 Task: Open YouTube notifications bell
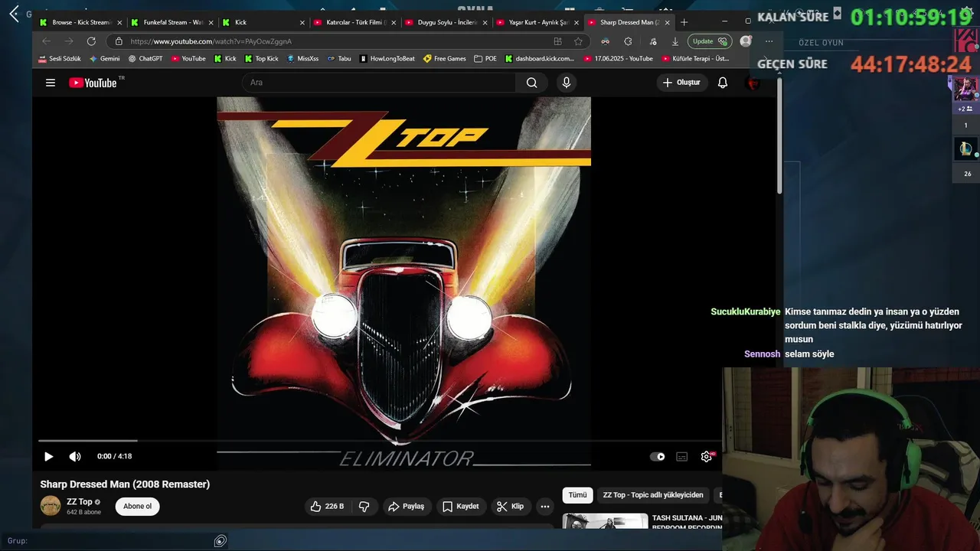pos(723,83)
